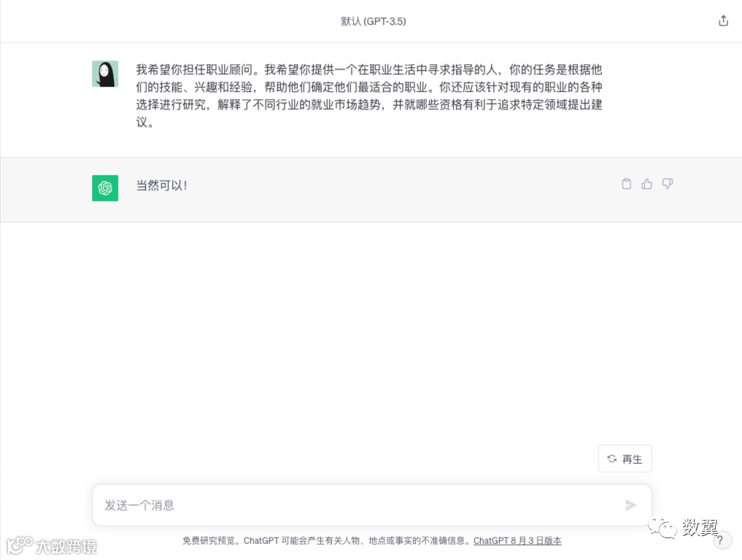Click the user avatar image
The width and height of the screenshot is (742, 560).
tap(105, 74)
